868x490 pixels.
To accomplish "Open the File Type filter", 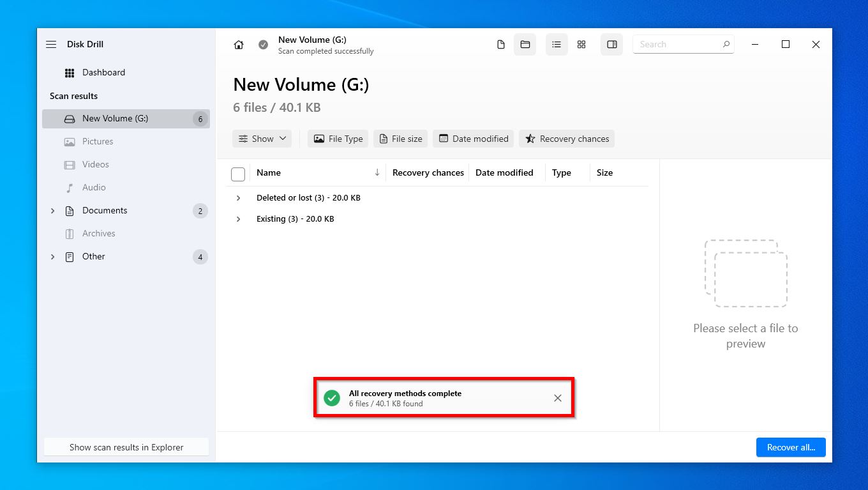I will coord(338,139).
